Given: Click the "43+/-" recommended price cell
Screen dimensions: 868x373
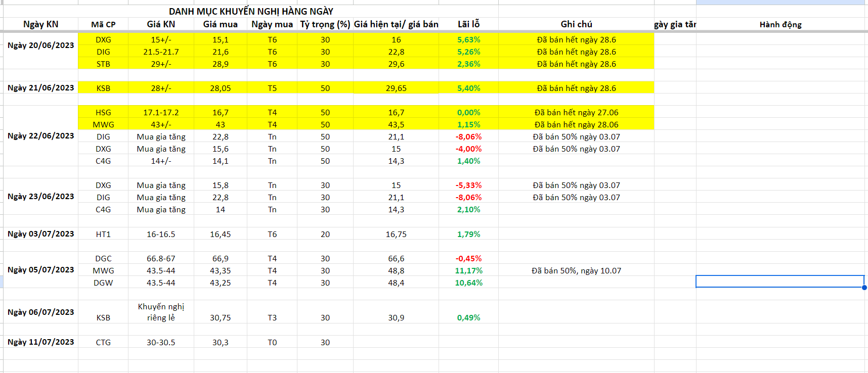Looking at the screenshot, I should pyautogui.click(x=161, y=124).
